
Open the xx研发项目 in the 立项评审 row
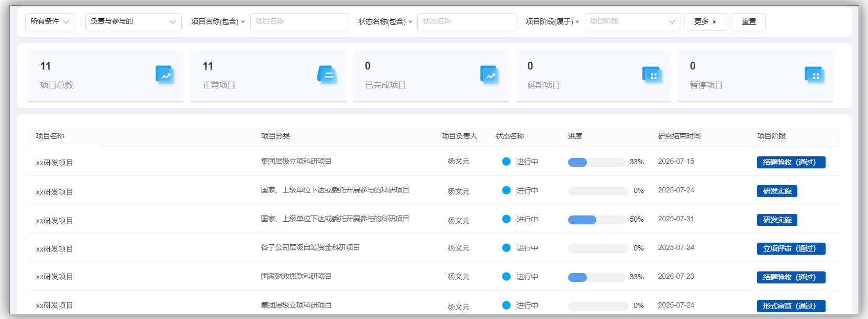coord(54,249)
